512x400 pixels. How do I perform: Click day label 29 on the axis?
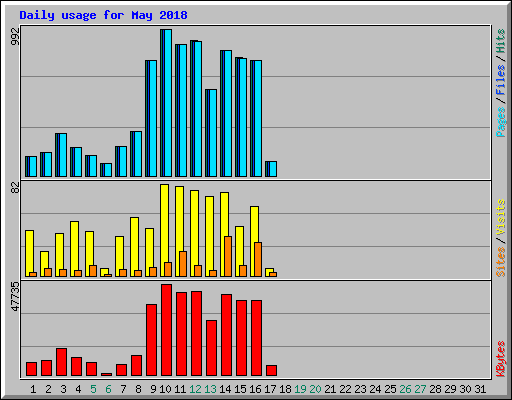pyautogui.click(x=450, y=389)
